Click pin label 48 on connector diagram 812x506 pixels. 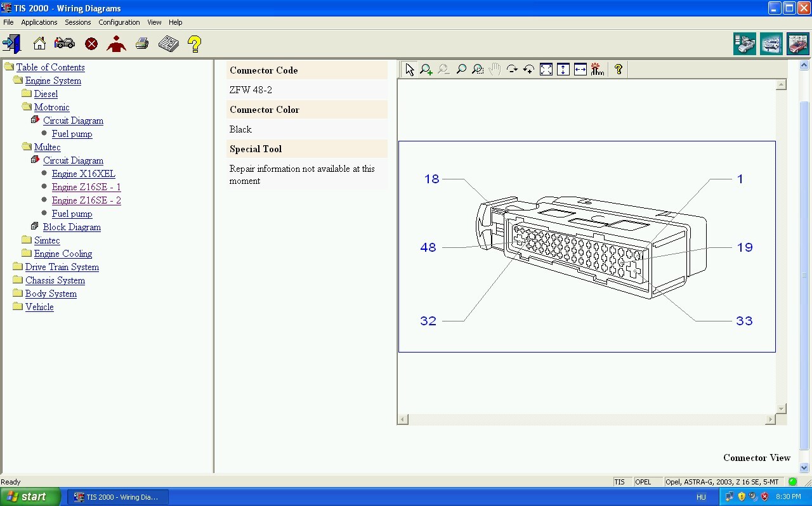coord(428,247)
